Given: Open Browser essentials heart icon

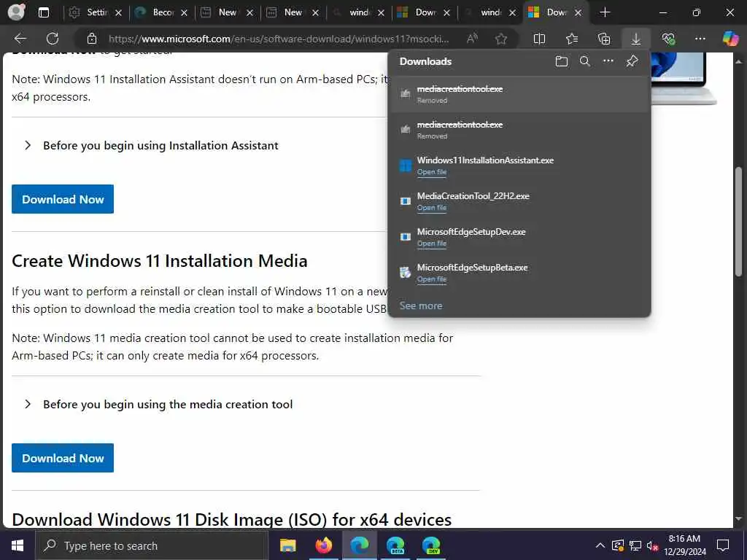Looking at the screenshot, I should coord(668,39).
